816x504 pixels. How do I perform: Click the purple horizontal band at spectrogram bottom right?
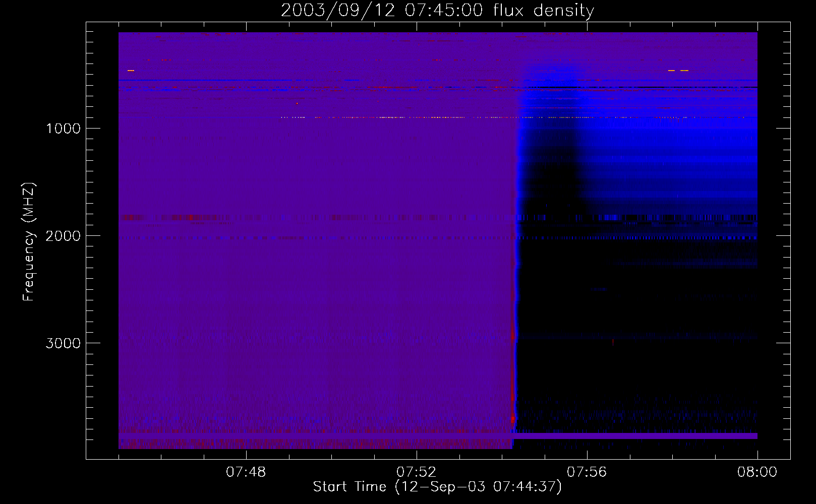pos(635,436)
